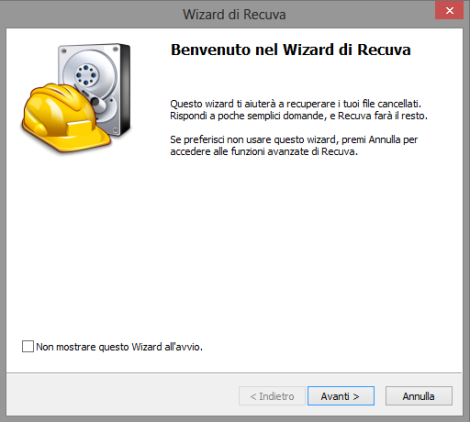This screenshot has height=422, width=470.
Task: Click the 'Se preferisci non usare' text line
Action: pyautogui.click(x=294, y=139)
